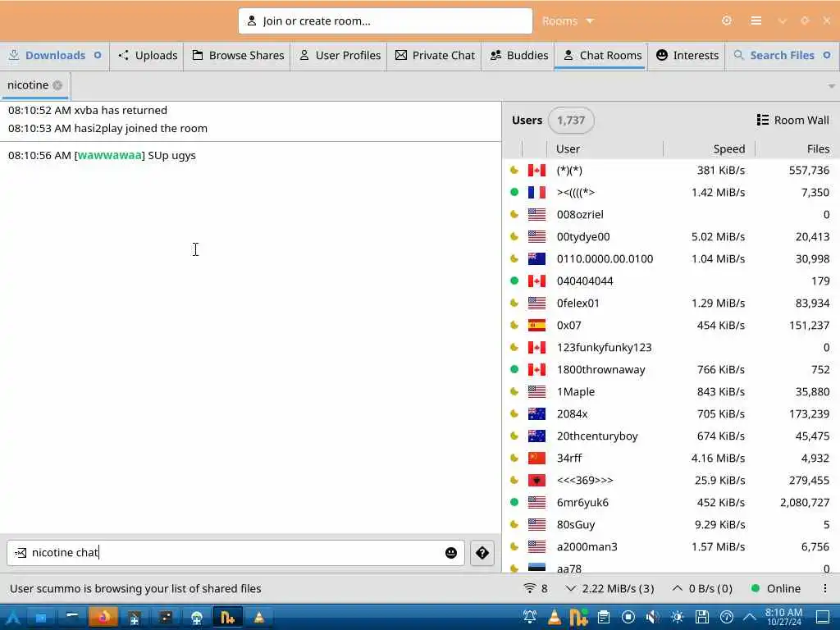Switch to the Downloads tab

55,56
